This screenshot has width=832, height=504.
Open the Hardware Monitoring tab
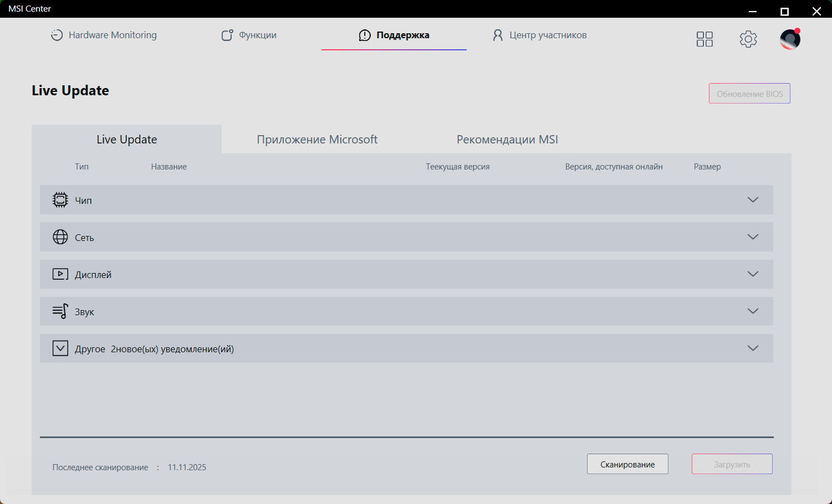tap(104, 35)
